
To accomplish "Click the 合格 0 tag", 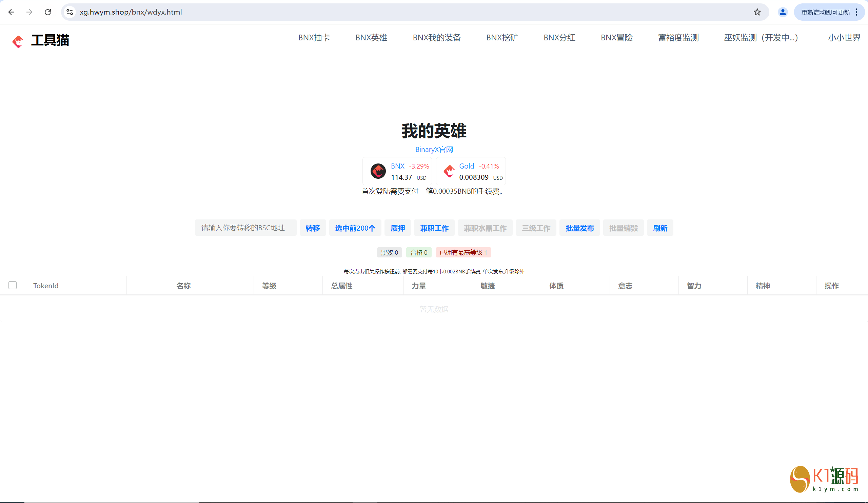I will [418, 252].
